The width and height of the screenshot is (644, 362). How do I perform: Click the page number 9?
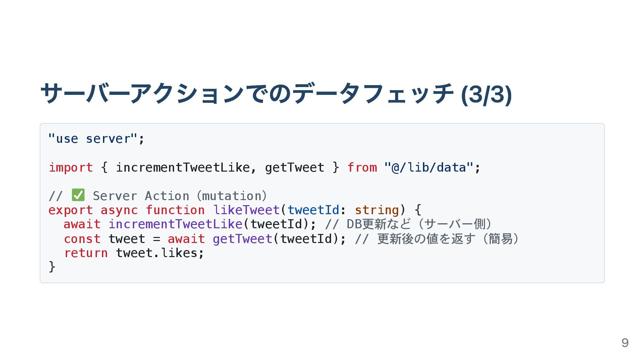coord(625,343)
